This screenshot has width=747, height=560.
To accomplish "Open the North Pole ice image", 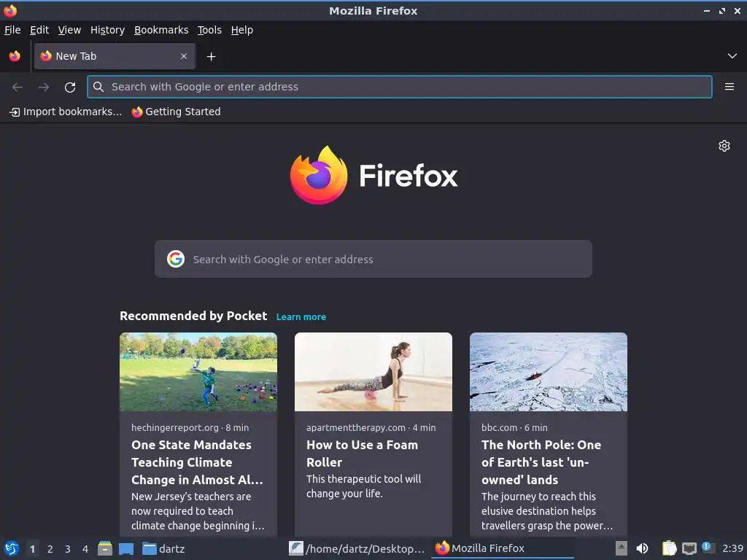I will tap(549, 372).
